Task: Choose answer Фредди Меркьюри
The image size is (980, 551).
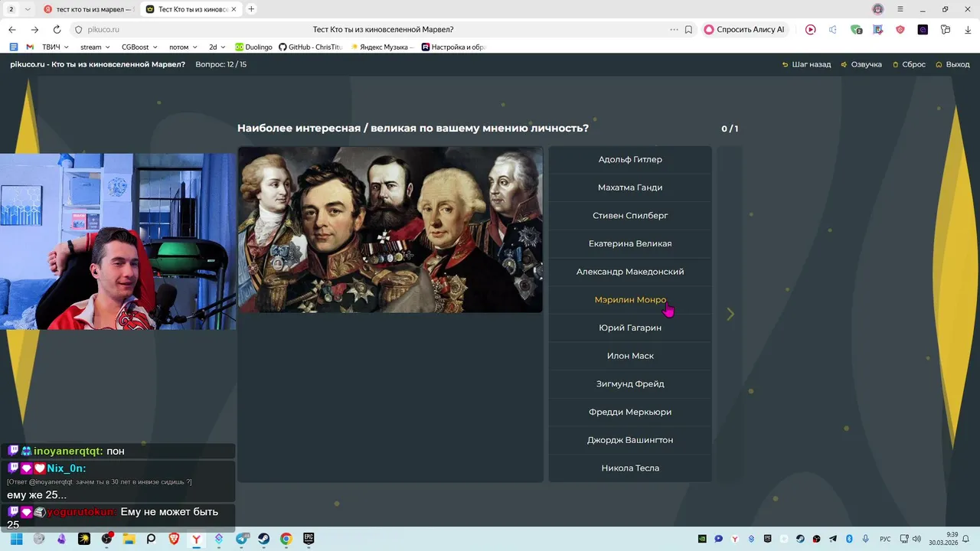Action: click(x=630, y=412)
